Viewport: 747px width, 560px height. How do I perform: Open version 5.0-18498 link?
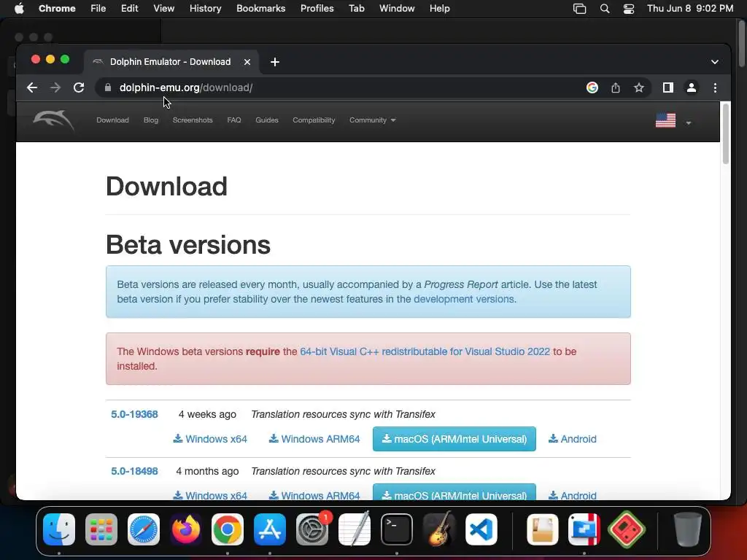134,471
